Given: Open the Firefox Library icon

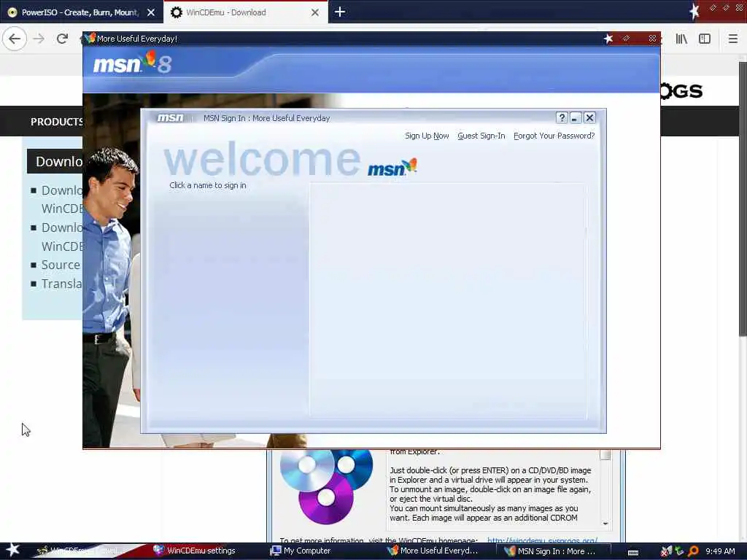Looking at the screenshot, I should [681, 39].
